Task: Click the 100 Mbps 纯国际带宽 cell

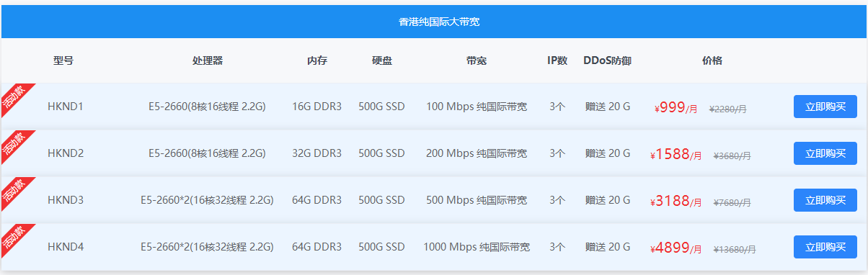Action: pyautogui.click(x=477, y=107)
